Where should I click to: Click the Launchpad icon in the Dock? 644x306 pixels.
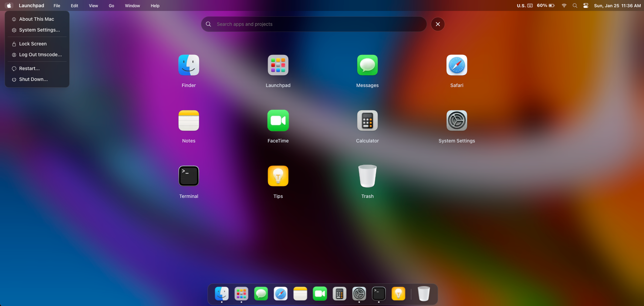coord(241,293)
